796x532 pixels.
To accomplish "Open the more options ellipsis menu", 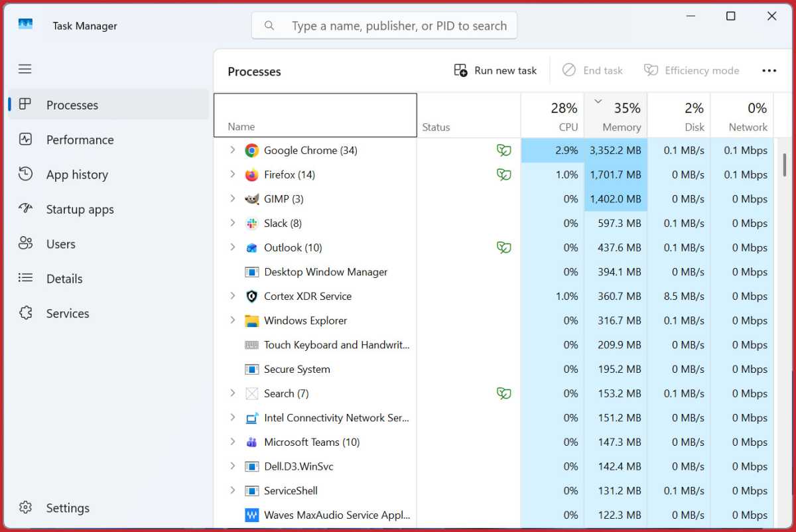I will pyautogui.click(x=769, y=70).
